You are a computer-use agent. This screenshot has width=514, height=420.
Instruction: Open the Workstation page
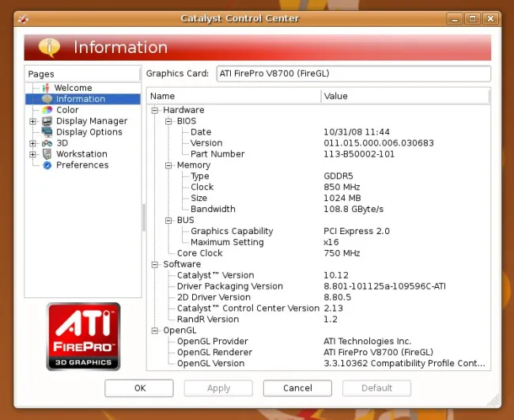(x=81, y=153)
